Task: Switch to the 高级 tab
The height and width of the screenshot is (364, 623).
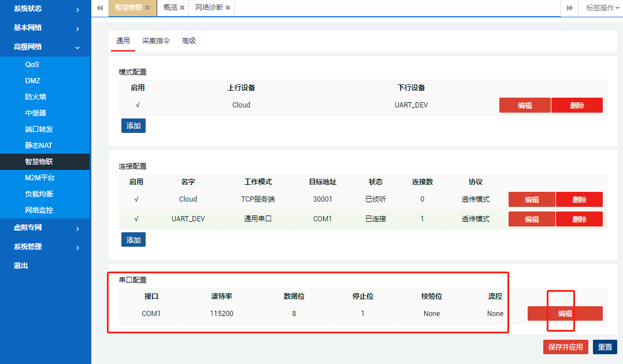Action: pos(188,41)
